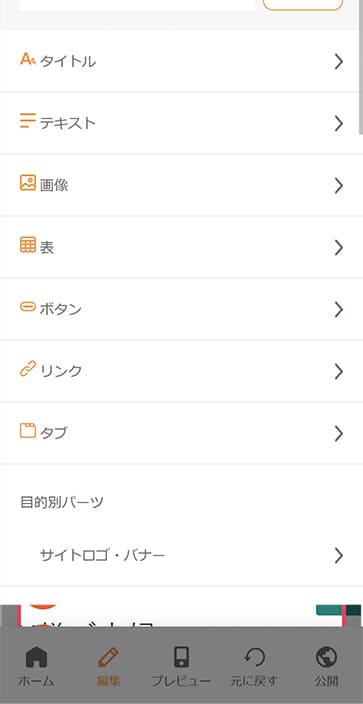Click the 表 table grid icon

(27, 245)
